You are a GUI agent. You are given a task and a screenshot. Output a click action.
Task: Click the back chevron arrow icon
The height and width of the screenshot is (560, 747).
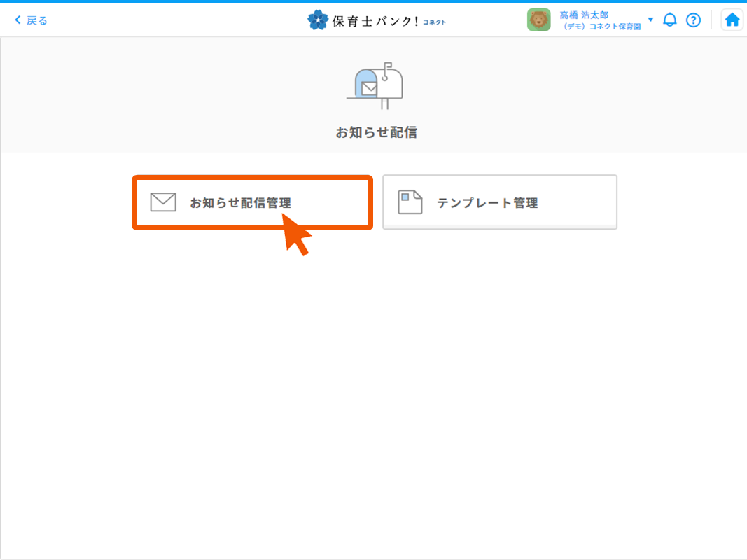point(18,20)
